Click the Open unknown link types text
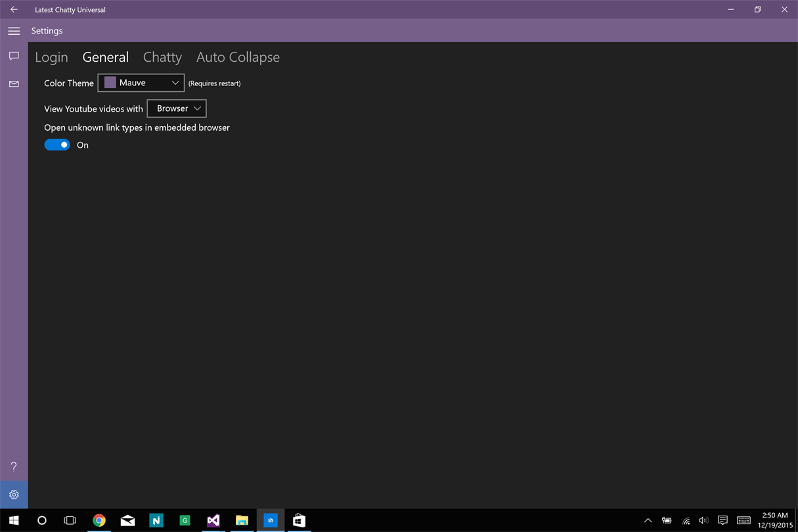This screenshot has height=532, width=798. coord(137,127)
